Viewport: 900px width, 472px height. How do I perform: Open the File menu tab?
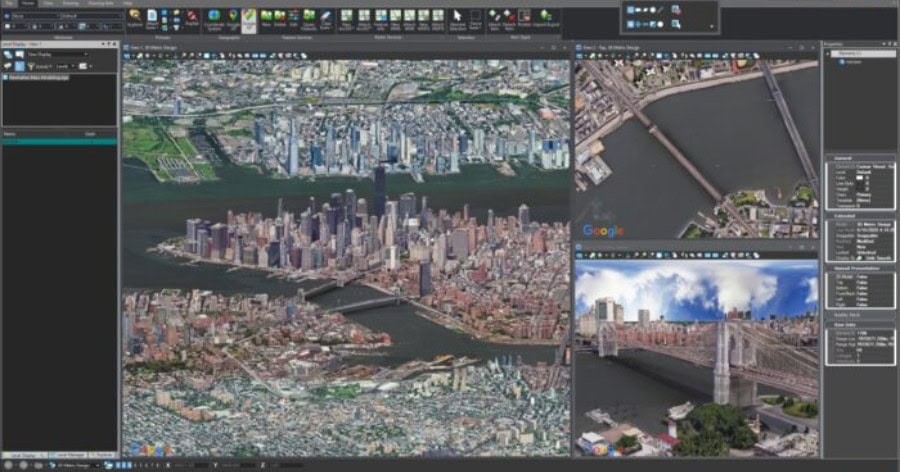tap(8, 4)
